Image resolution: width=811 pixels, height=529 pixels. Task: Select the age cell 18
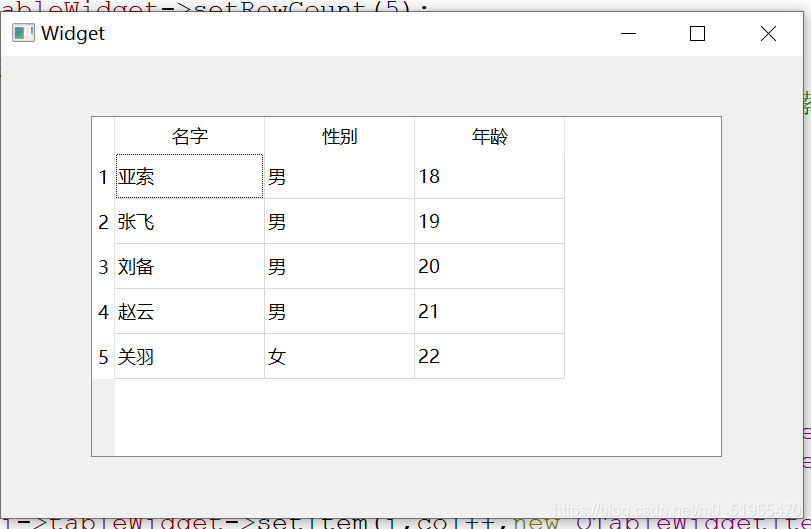489,176
